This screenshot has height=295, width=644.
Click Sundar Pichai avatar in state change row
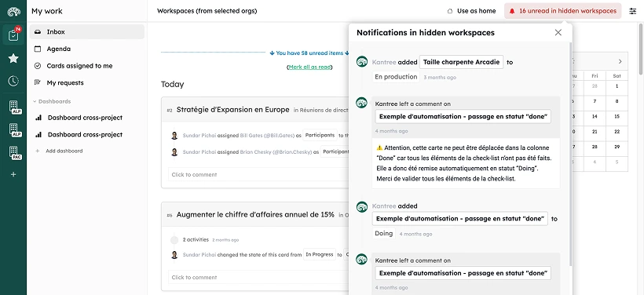pyautogui.click(x=174, y=255)
